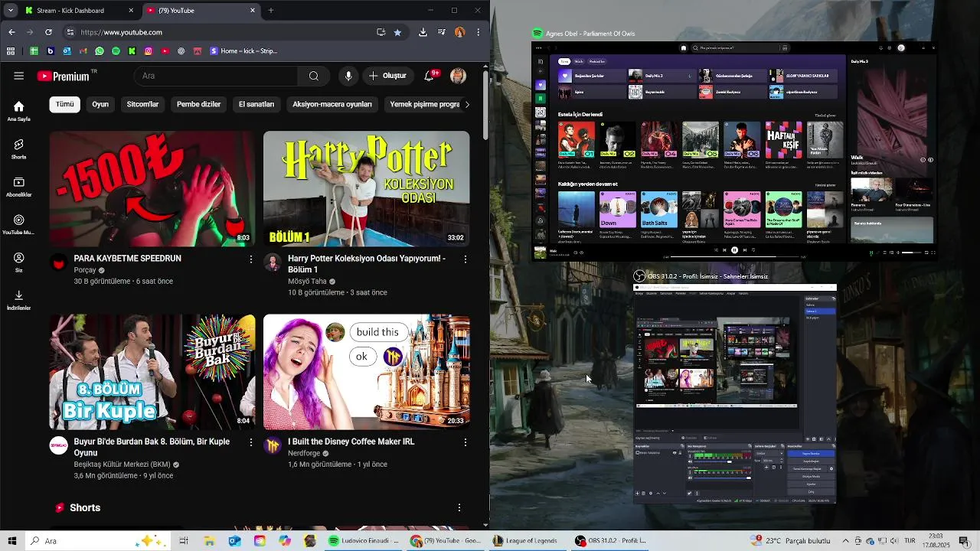Open options for Buyur Bi'de Burdan Bak video
This screenshot has height=551, width=980.
click(250, 442)
